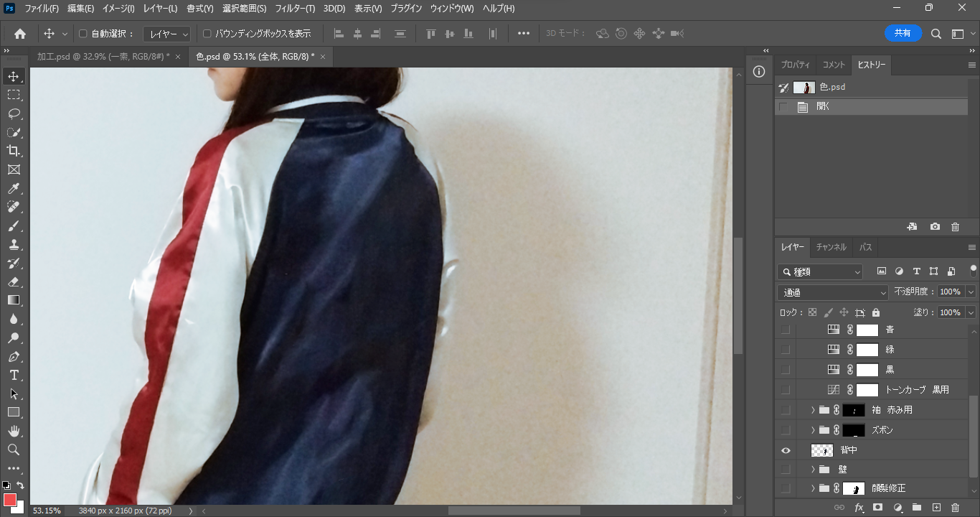Select the Brush tool
The width and height of the screenshot is (980, 517).
(x=14, y=226)
